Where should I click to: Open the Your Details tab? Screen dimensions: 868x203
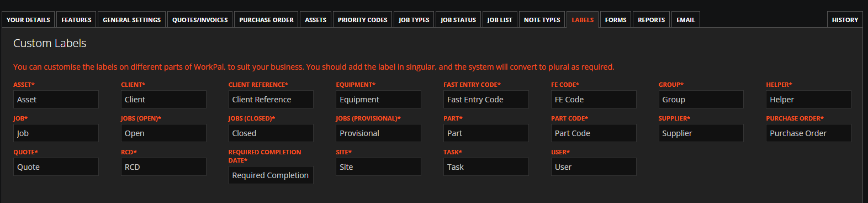28,19
